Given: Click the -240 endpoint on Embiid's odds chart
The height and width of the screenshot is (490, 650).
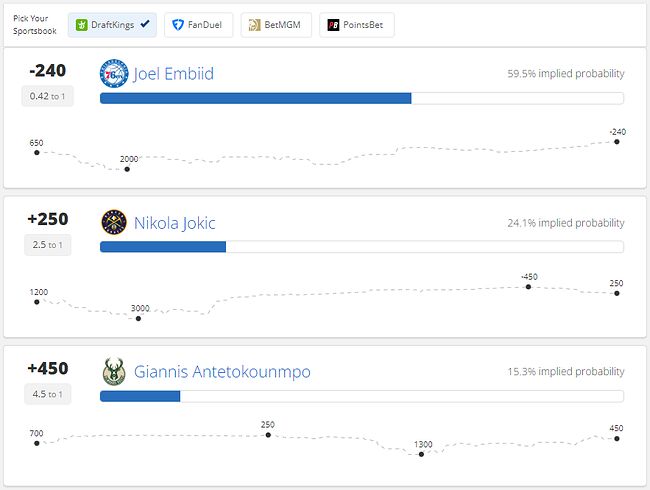Looking at the screenshot, I should (617, 142).
